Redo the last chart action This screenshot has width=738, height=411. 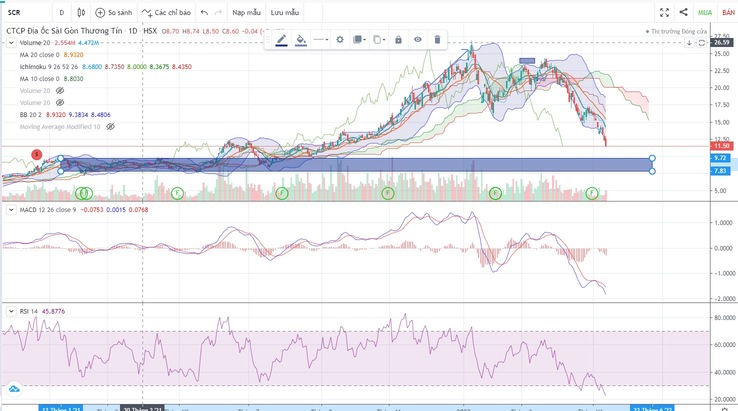[x=218, y=12]
